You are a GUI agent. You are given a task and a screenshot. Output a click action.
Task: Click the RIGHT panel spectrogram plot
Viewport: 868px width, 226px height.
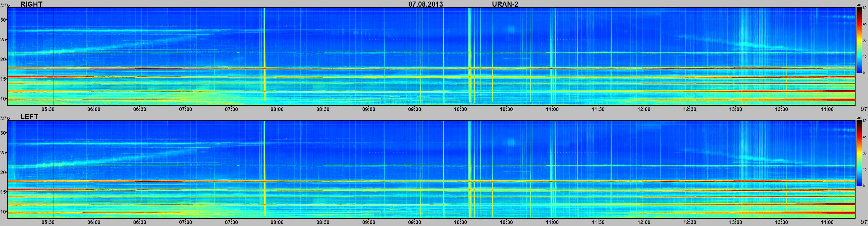[x=431, y=56]
